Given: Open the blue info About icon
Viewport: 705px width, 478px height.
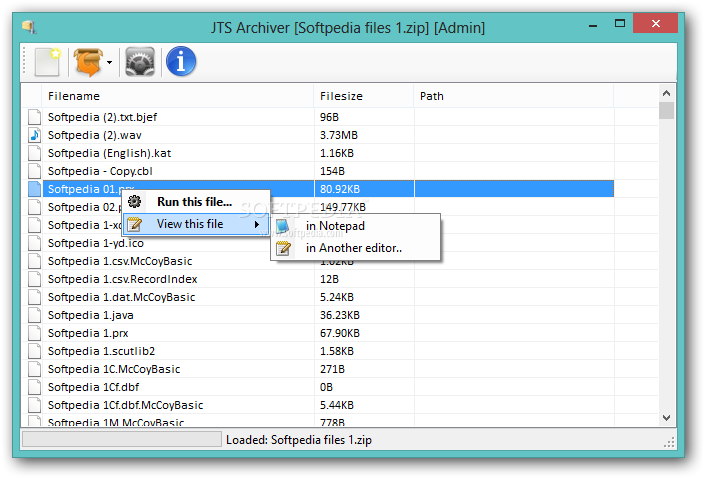Looking at the screenshot, I should click(181, 62).
